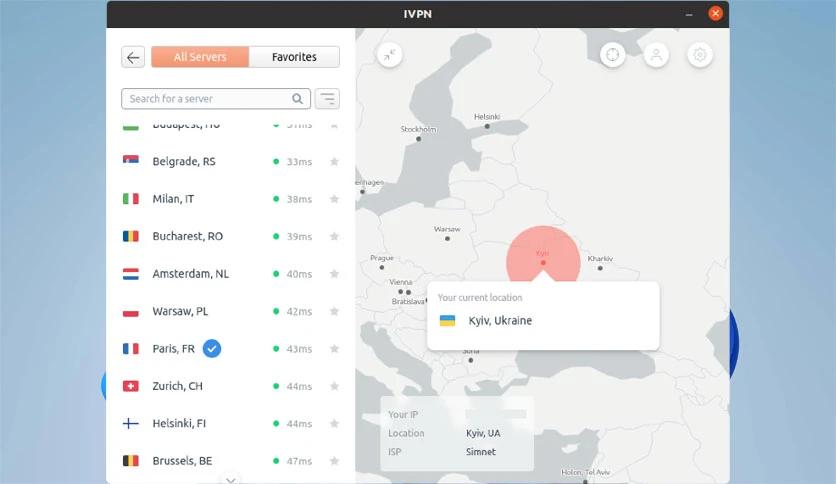
Task: Favorite the Helsinki, FI server star
Action: point(334,423)
